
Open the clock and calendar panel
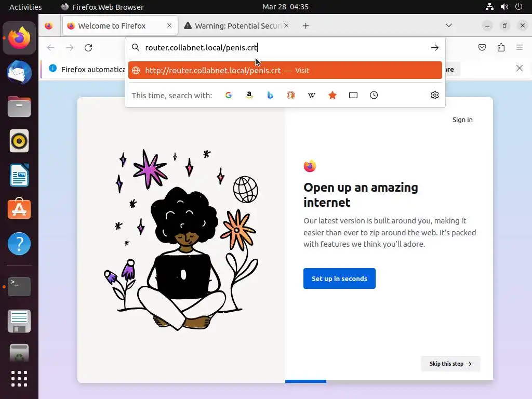pyautogui.click(x=285, y=7)
